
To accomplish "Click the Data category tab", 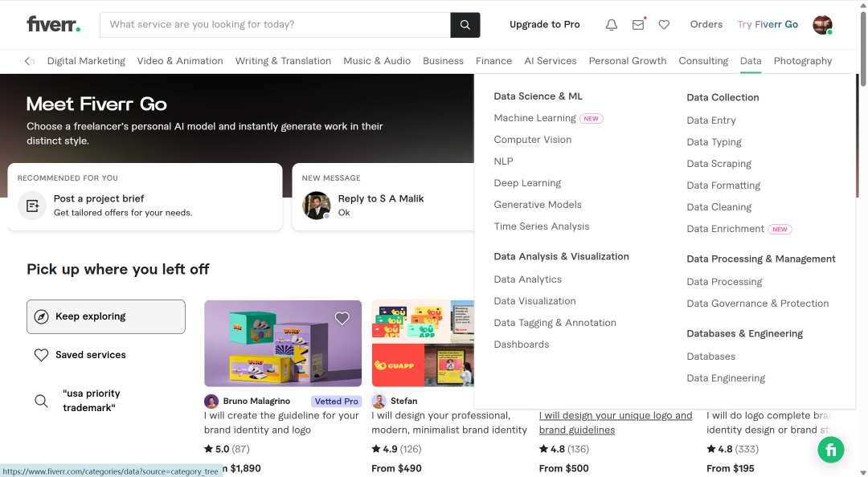I will (751, 61).
